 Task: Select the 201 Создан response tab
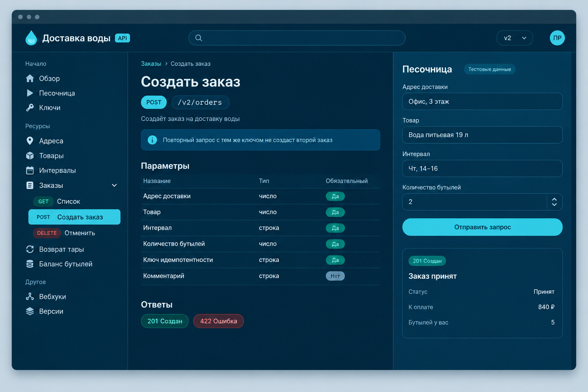click(165, 321)
